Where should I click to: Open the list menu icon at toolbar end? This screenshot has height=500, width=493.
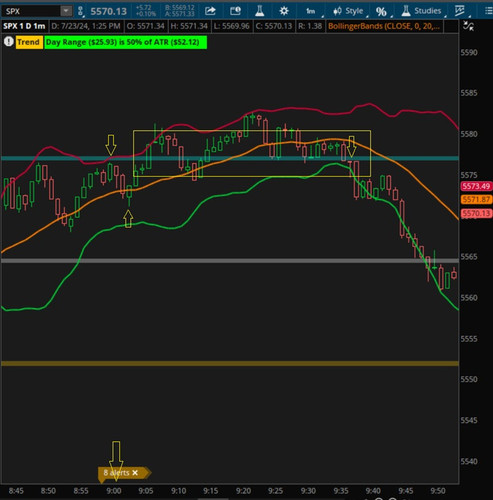pyautogui.click(x=489, y=11)
